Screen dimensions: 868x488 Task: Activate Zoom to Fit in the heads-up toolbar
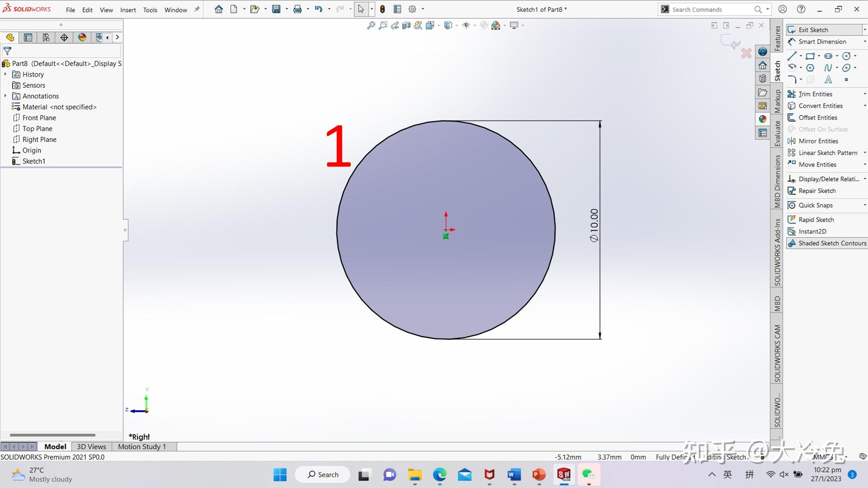[x=370, y=25]
